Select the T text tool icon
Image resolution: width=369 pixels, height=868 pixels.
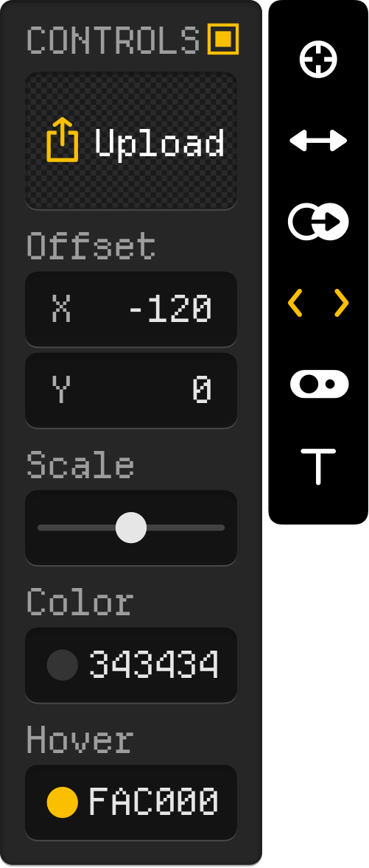pos(318,467)
